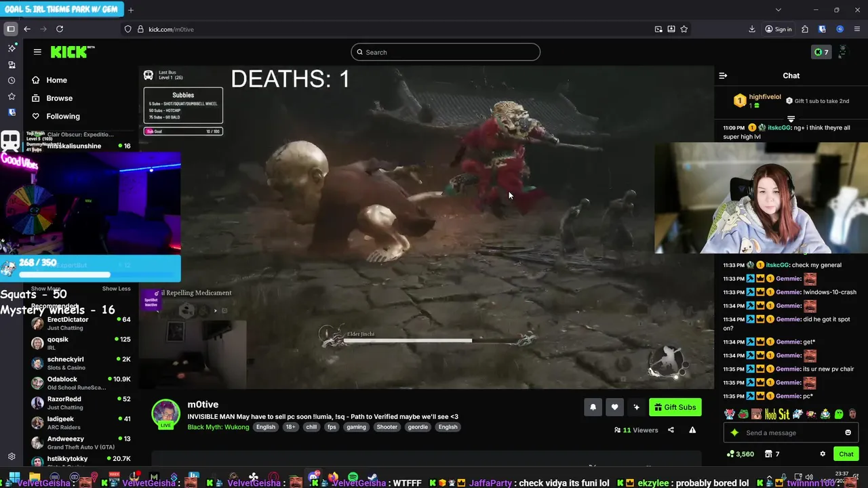The height and width of the screenshot is (488, 868).
Task: Click the green sparkle icon in message box
Action: [x=734, y=432]
